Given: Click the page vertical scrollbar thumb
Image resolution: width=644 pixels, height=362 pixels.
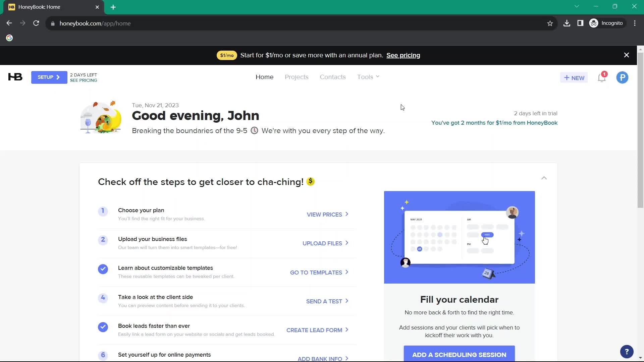Looking at the screenshot, I should (x=640, y=130).
